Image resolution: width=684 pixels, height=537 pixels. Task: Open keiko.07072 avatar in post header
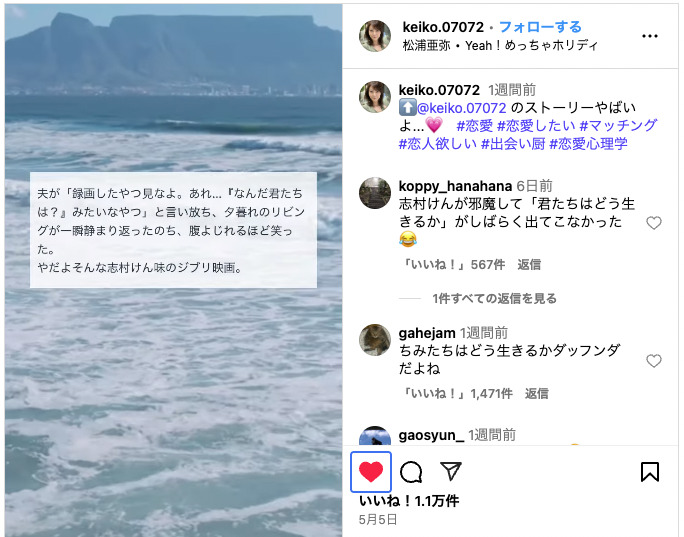point(375,36)
